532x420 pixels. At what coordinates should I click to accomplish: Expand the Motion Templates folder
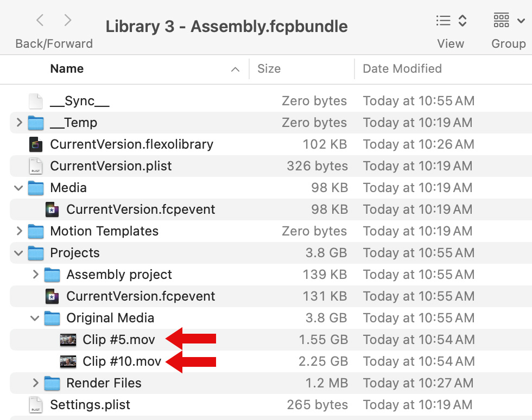(20, 231)
